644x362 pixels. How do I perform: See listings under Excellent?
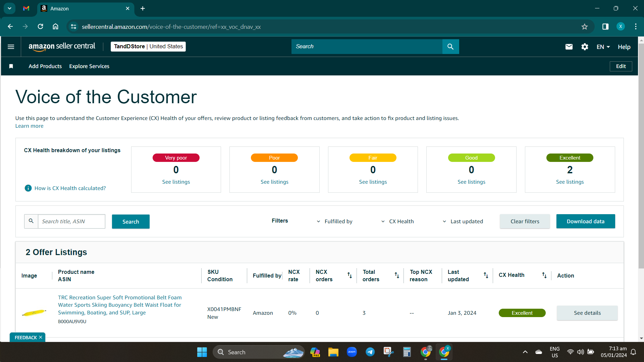[570, 182]
